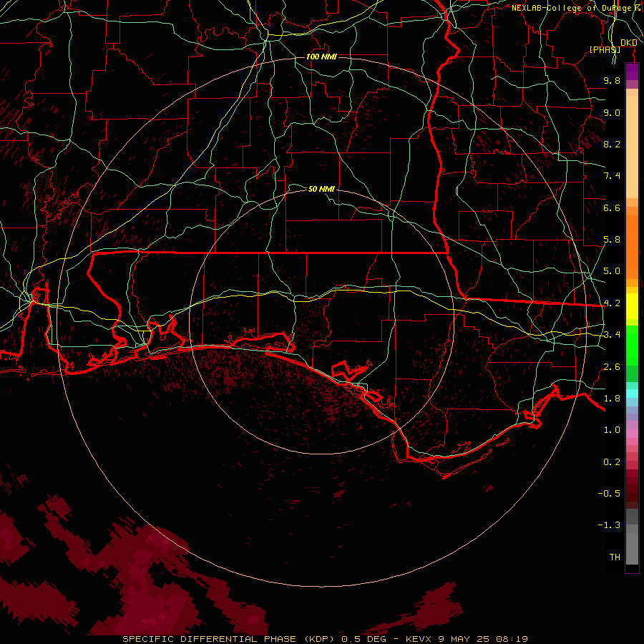Click the KEVX station identifier in the caption
644x644 pixels.
(418, 639)
